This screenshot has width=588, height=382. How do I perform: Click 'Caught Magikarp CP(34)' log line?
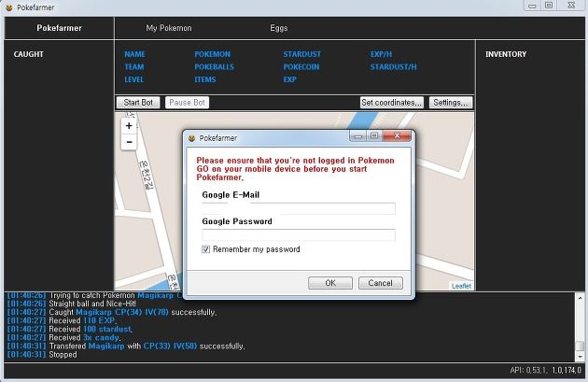(x=112, y=312)
